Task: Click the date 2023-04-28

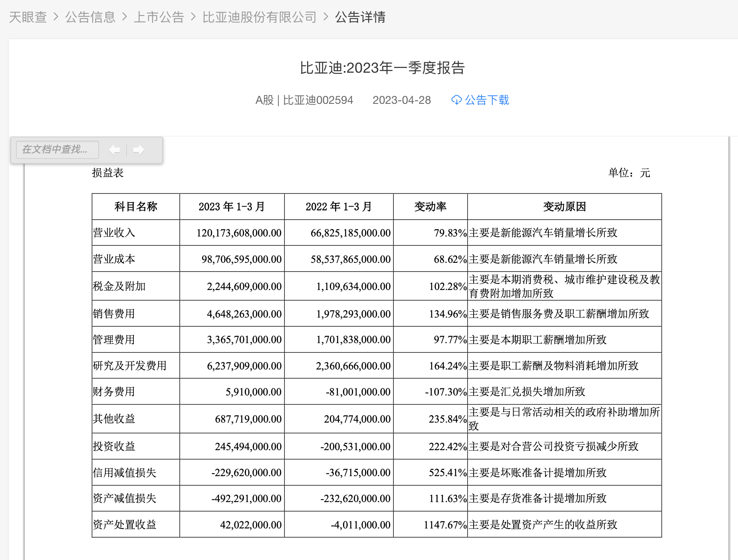Action: 402,100
